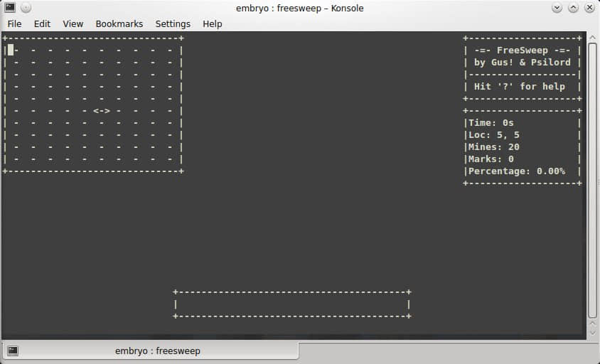Click the scrollbar down arrow
Viewport: 600px width, 364px height.
tap(594, 332)
